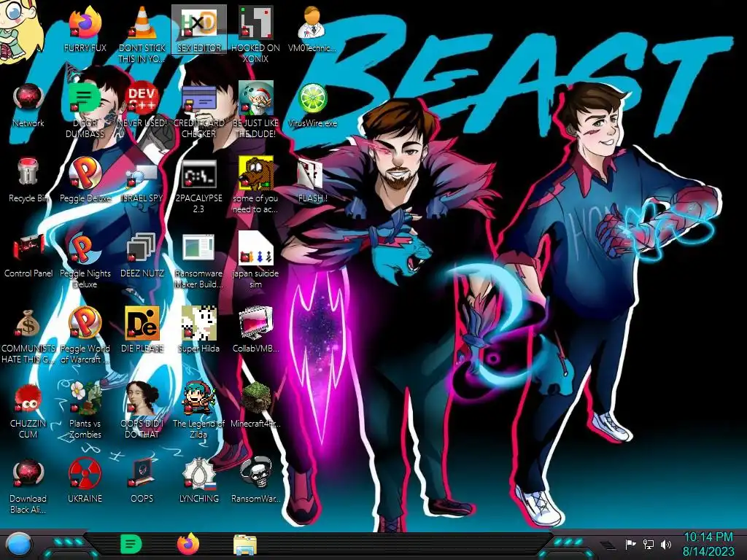Launch HOOKED ON XONIX shortcut
This screenshot has width=747, height=560.
(x=256, y=23)
